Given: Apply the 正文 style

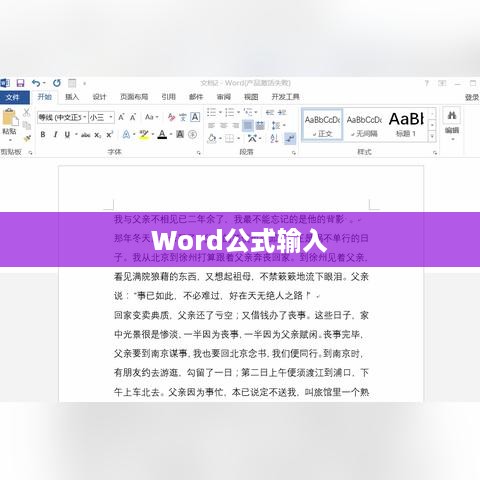Looking at the screenshot, I should click(322, 125).
